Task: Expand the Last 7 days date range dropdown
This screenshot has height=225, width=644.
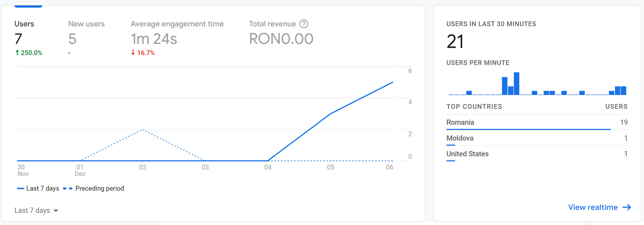Action: [x=36, y=210]
